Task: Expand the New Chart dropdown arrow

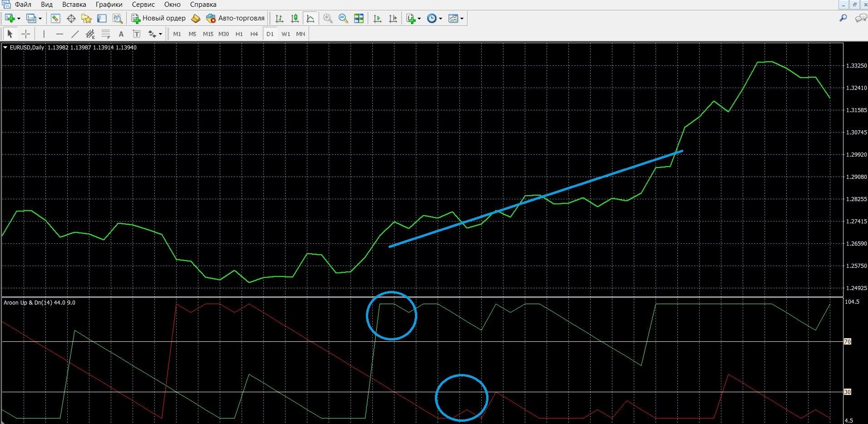Action: pyautogui.click(x=19, y=19)
